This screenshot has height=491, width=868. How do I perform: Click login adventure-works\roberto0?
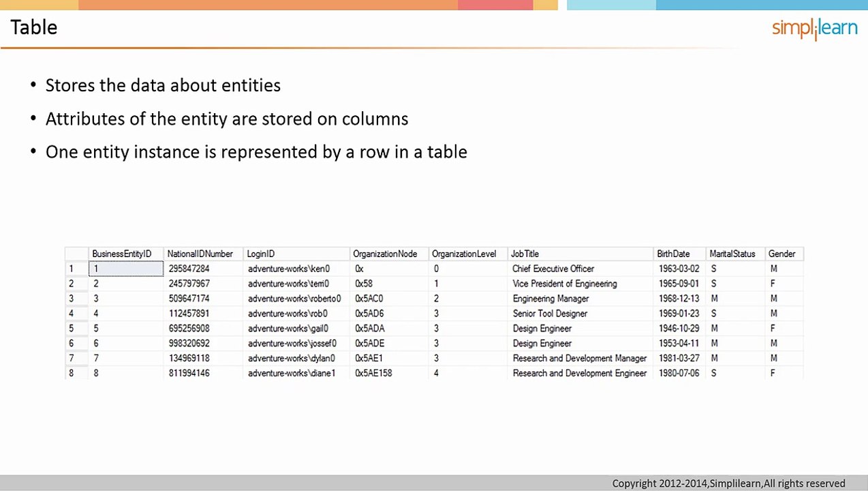coord(294,299)
